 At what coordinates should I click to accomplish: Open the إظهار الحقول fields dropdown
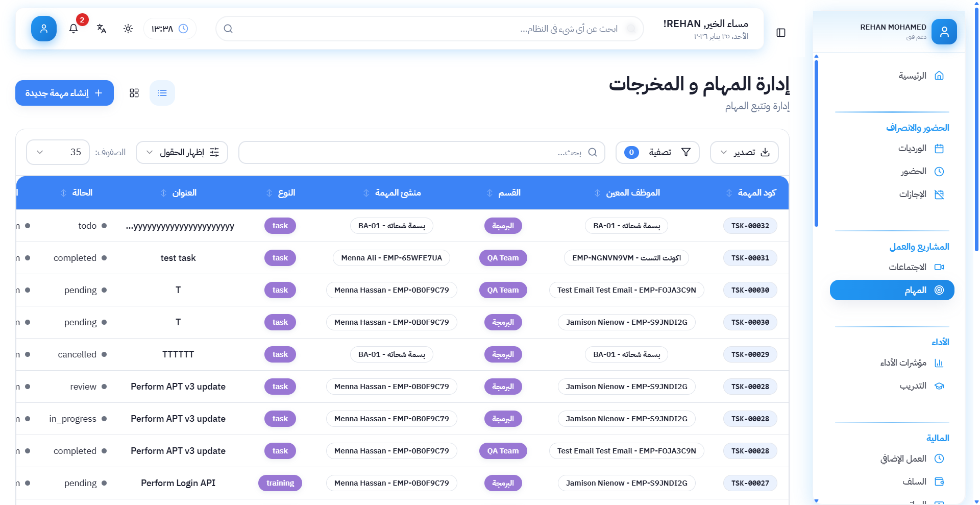click(x=182, y=152)
